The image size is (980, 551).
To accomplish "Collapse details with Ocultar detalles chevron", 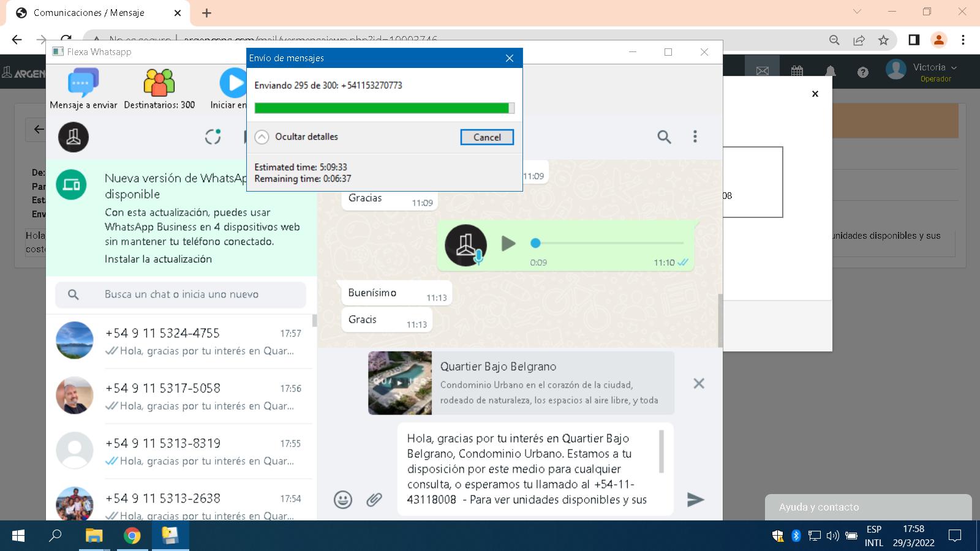I will pyautogui.click(x=262, y=137).
